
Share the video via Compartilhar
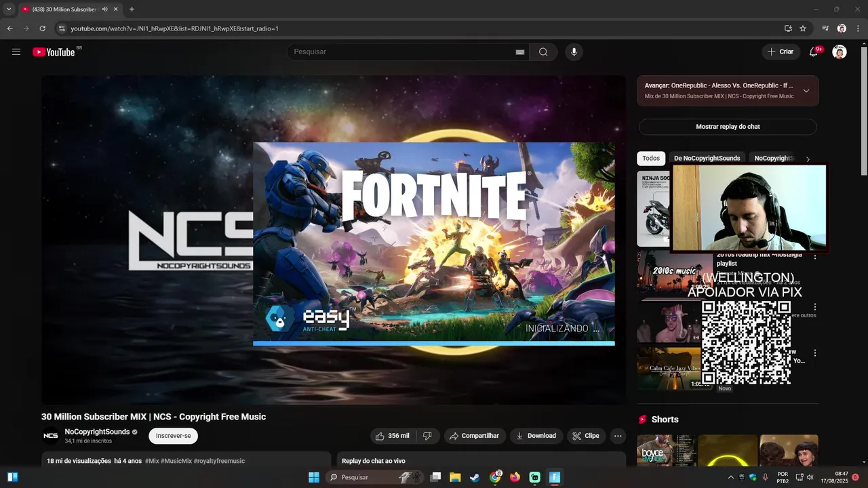pos(474,436)
